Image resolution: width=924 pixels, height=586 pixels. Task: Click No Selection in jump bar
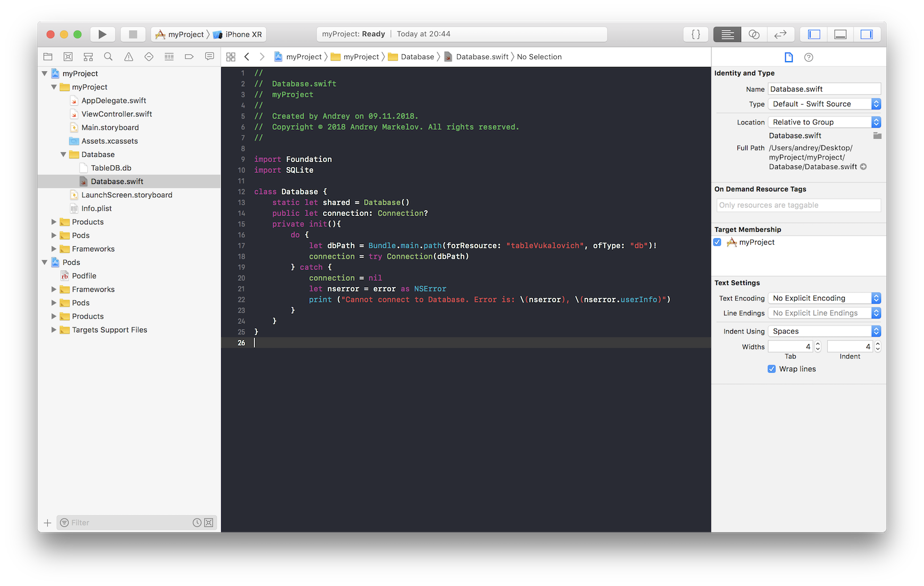click(539, 57)
